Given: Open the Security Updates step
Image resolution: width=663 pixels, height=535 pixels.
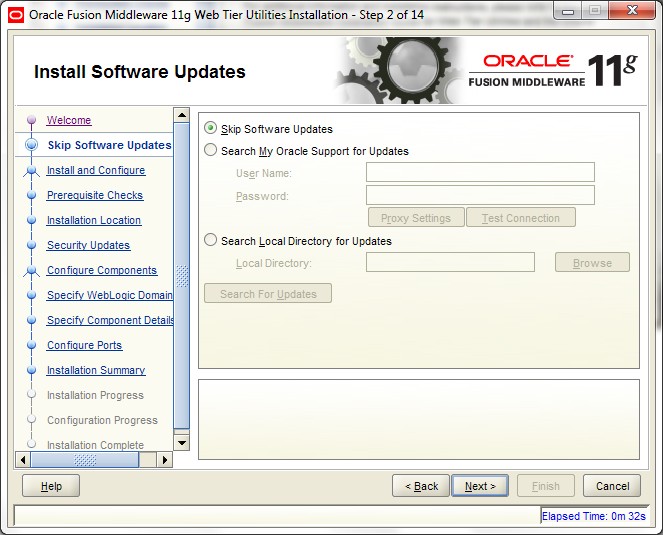Looking at the screenshot, I should tap(88, 245).
